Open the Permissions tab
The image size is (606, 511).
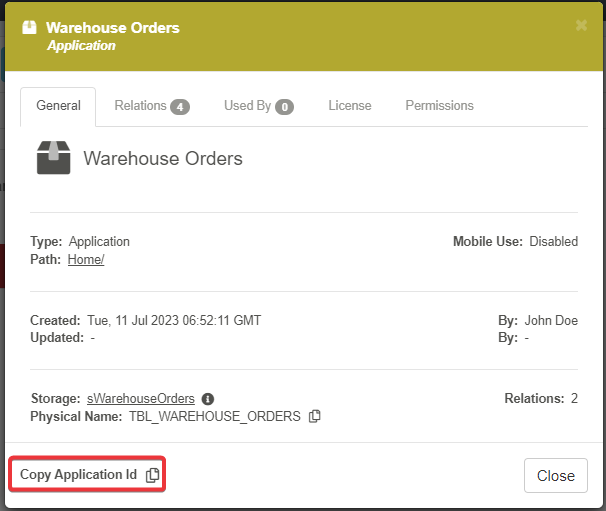439,106
